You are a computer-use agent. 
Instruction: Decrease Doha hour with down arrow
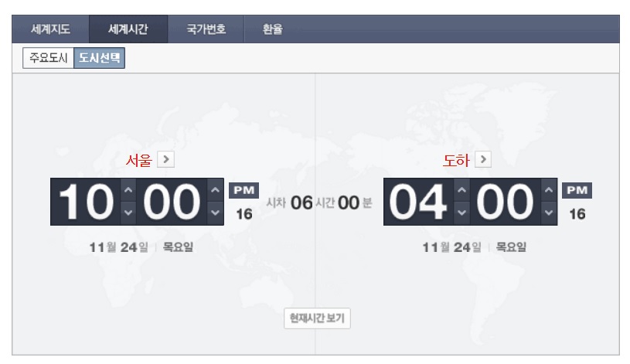coord(461,213)
